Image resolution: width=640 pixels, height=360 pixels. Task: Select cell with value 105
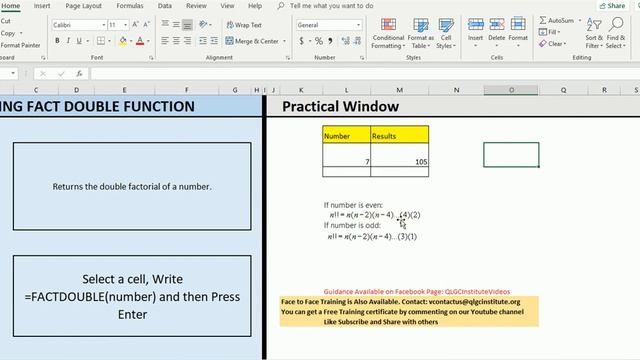coord(400,155)
